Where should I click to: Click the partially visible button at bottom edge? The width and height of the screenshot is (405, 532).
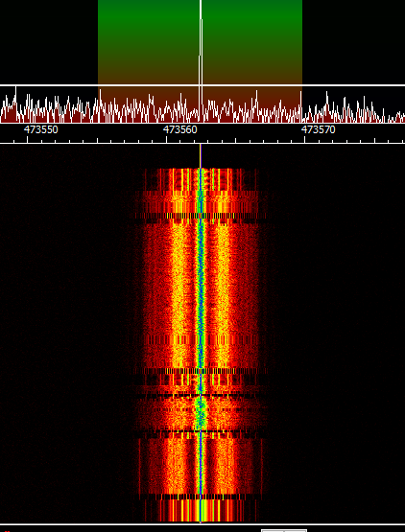point(284,530)
